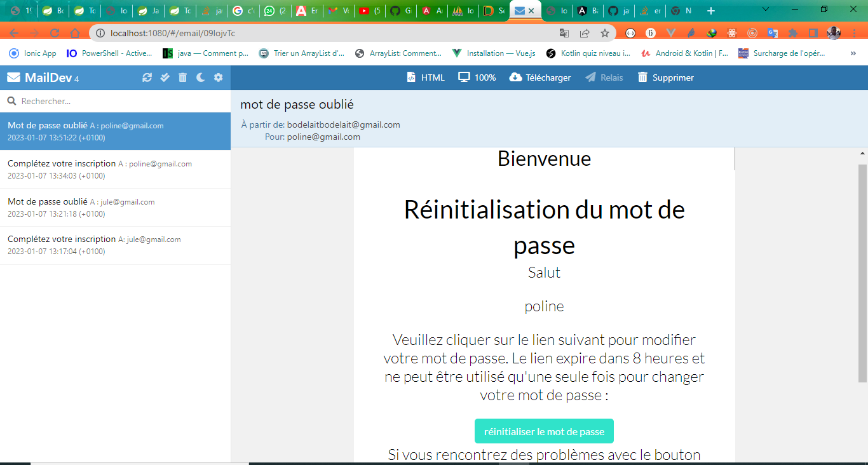Refresh the MailDev inbox

click(x=147, y=77)
